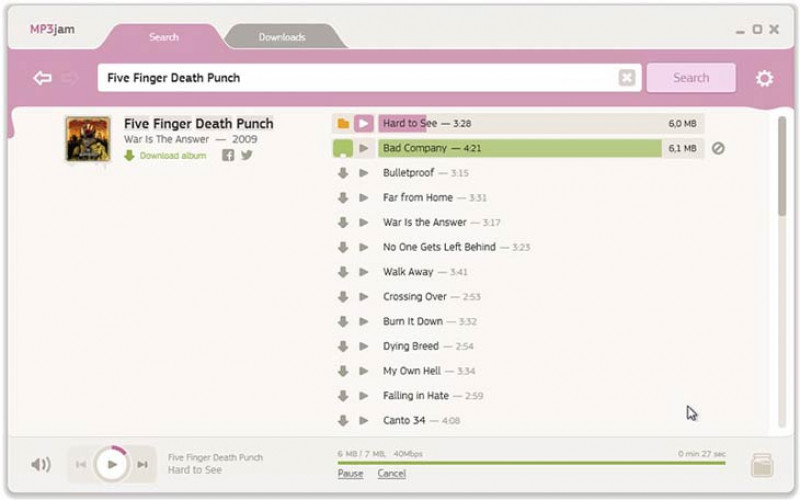Play War Is the Answer track
The image size is (800, 500).
coord(364,222)
